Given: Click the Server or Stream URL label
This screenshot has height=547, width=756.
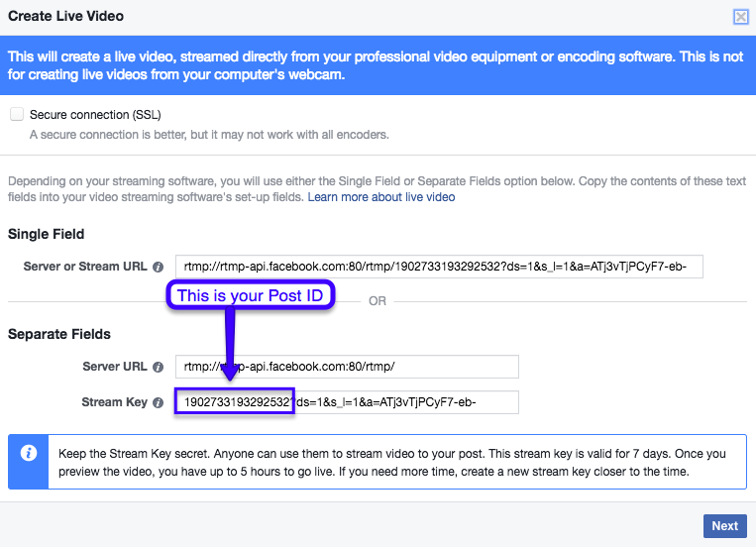Looking at the screenshot, I should [x=85, y=267].
